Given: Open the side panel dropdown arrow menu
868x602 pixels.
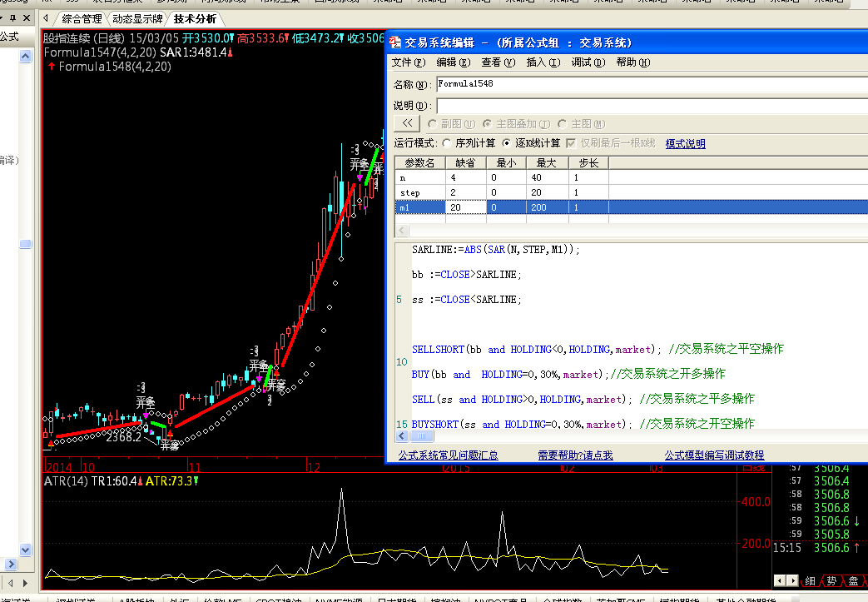Looking at the screenshot, I should pos(2,18).
